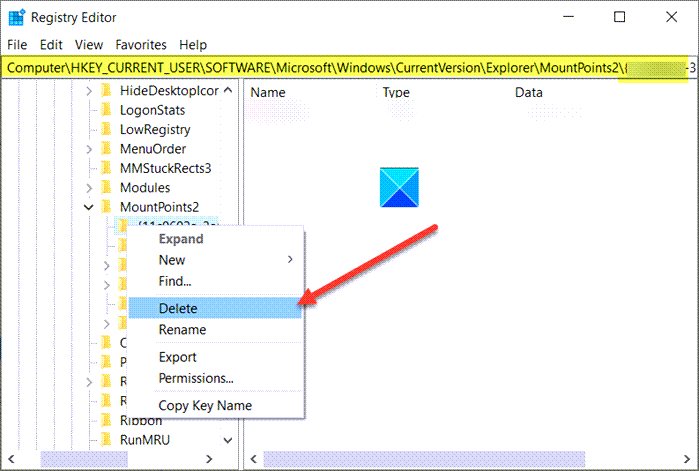Screen dimensions: 699x471
Task: Select the MountPoints2 key
Action: click(159, 207)
